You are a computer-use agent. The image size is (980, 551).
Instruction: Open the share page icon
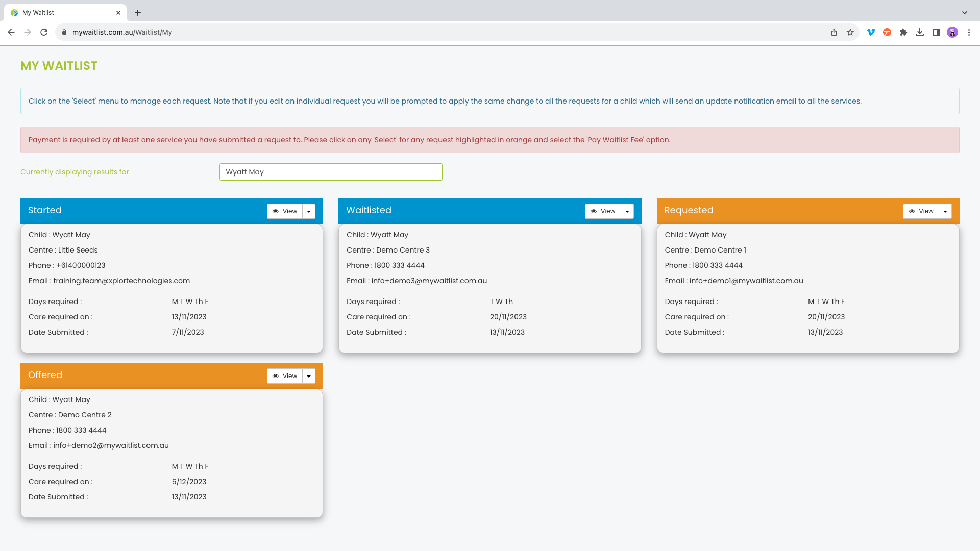point(834,32)
